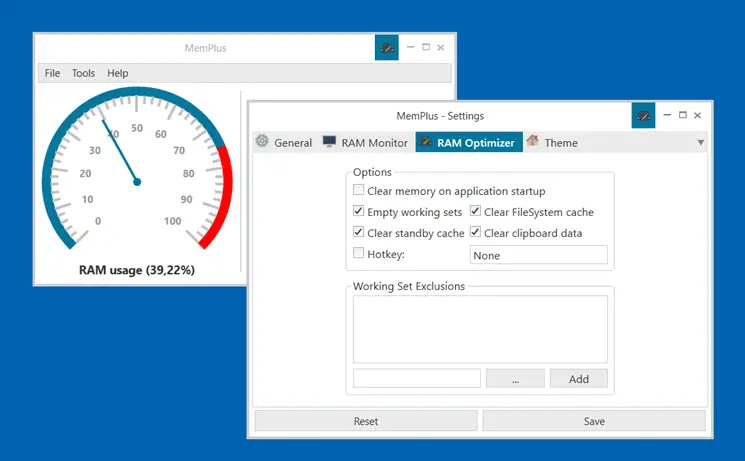The height and width of the screenshot is (461, 745).
Task: Enable Clear memory on application startup
Action: (x=359, y=190)
